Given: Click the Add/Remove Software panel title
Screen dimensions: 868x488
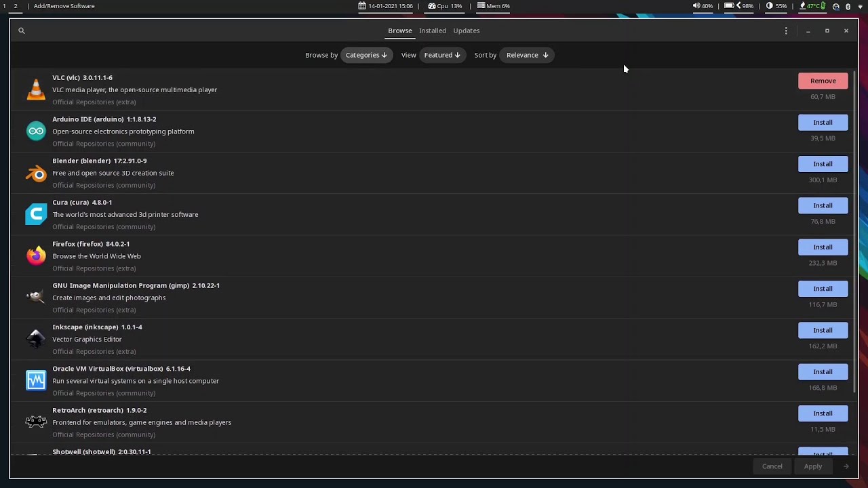Looking at the screenshot, I should 64,6.
